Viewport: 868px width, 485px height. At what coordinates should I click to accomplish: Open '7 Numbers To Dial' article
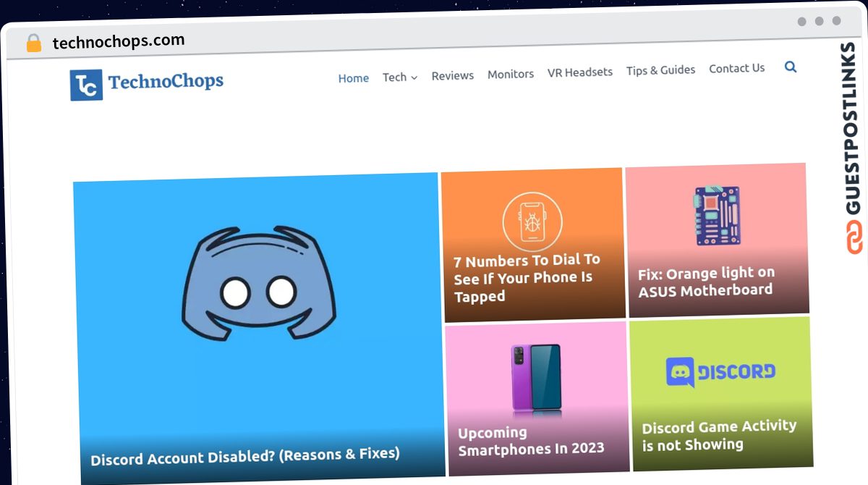(x=527, y=278)
